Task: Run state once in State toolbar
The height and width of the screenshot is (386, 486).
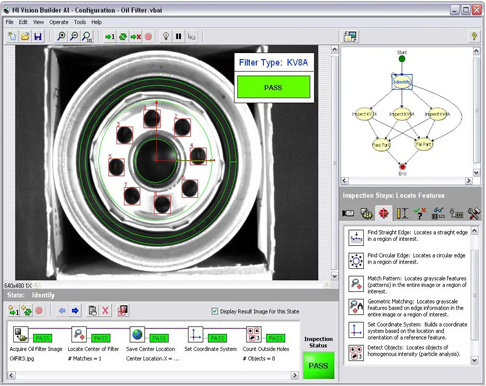Action: pos(14,311)
